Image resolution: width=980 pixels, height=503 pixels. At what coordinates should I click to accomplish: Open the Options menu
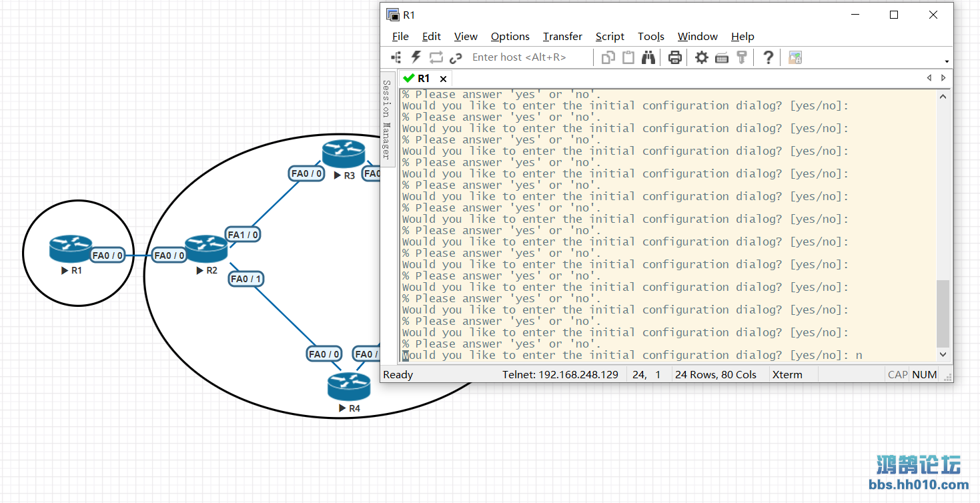(x=510, y=37)
